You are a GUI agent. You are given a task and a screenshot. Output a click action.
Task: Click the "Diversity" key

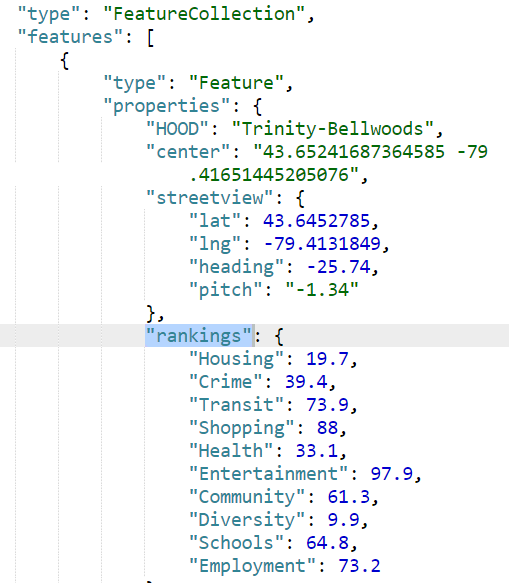coord(247,520)
